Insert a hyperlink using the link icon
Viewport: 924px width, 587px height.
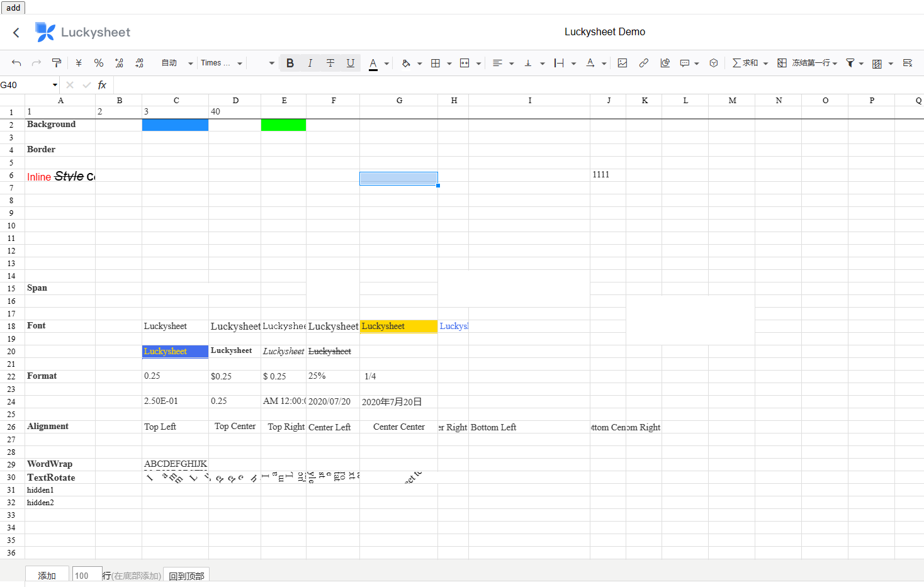643,63
